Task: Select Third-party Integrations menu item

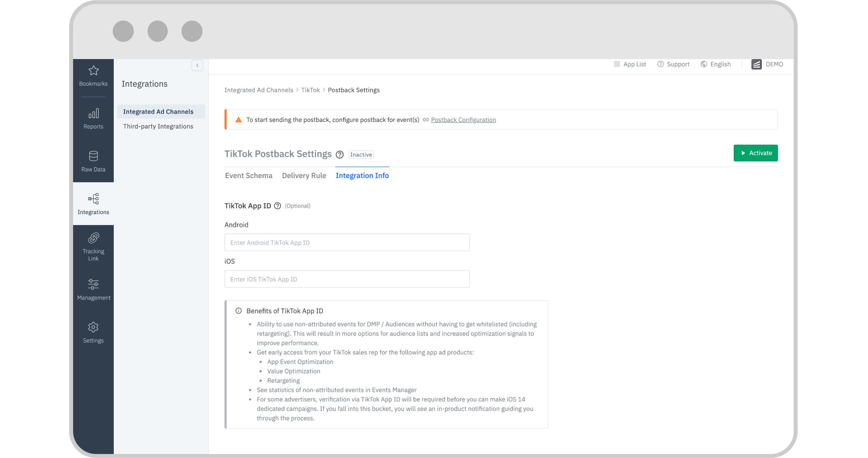Action: click(158, 126)
